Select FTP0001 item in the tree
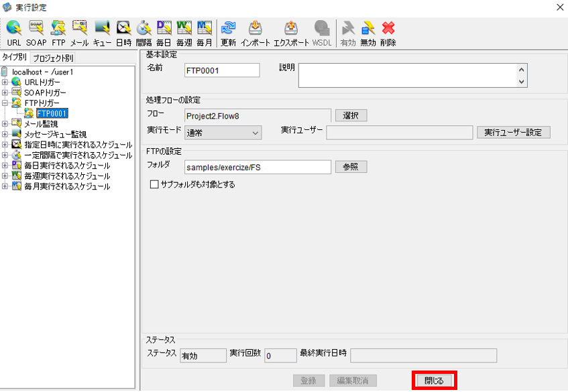Image resolution: width=568 pixels, height=392 pixels. click(52, 114)
